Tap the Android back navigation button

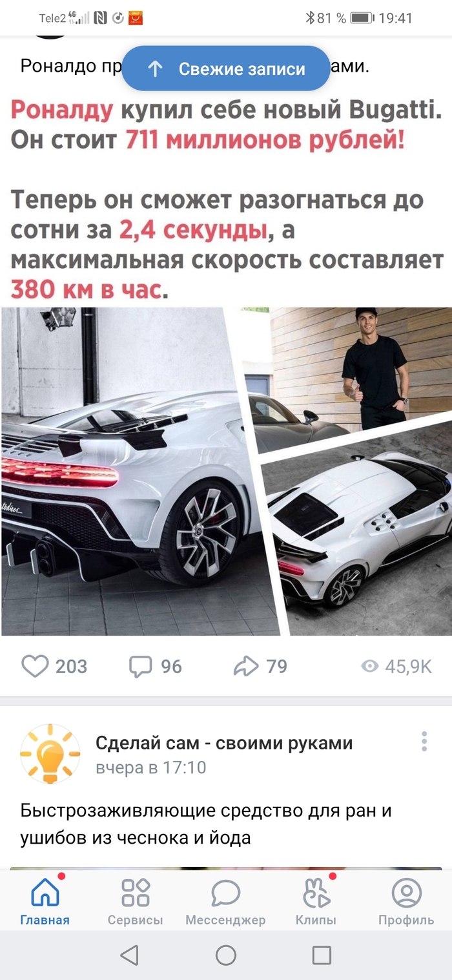pos(129,955)
